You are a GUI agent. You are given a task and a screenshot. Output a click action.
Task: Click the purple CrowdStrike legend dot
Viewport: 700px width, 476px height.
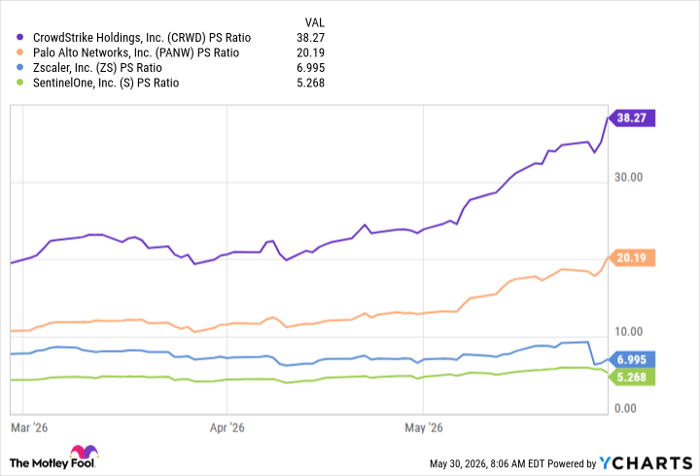20,38
